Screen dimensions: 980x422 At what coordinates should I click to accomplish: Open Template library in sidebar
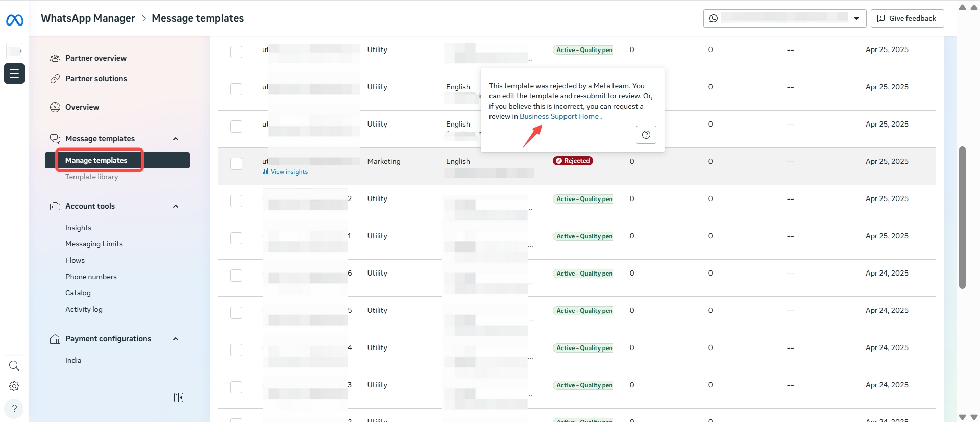(x=92, y=177)
